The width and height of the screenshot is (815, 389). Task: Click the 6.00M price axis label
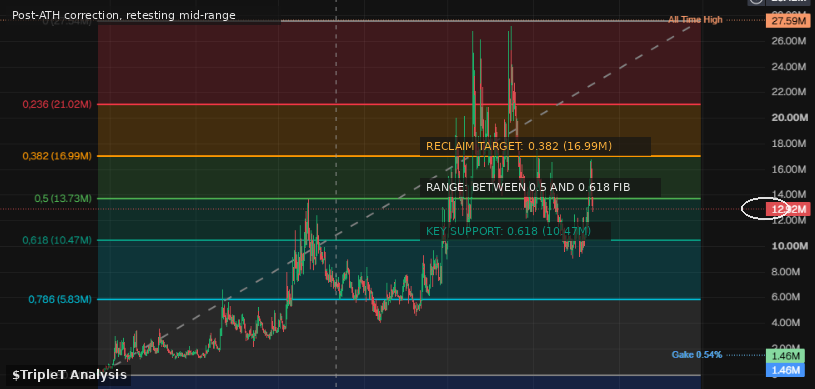click(x=786, y=297)
